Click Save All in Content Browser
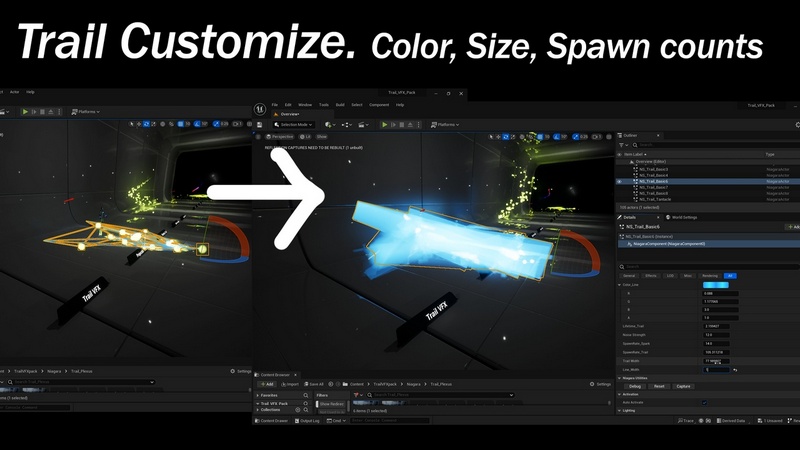Viewport: 800px width, 450px height. [x=315, y=383]
